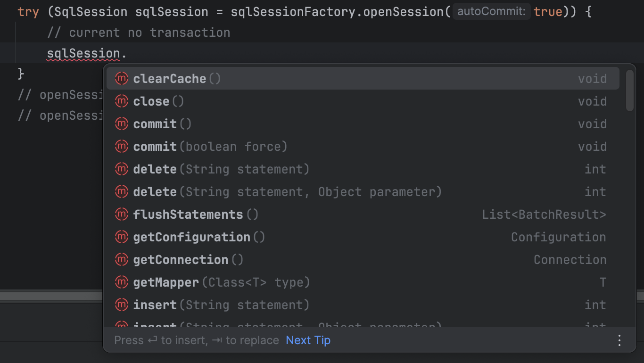The image size is (644, 363).
Task: Open the completion popup options kebab menu
Action: click(x=619, y=340)
